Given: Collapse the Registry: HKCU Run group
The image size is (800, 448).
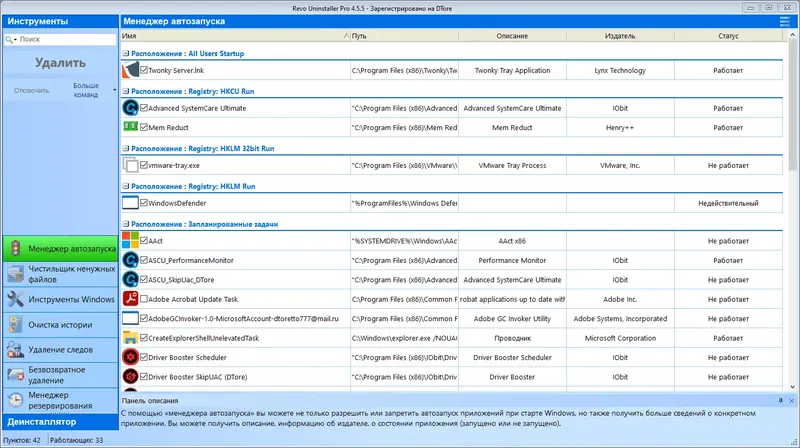Looking at the screenshot, I should coord(126,91).
